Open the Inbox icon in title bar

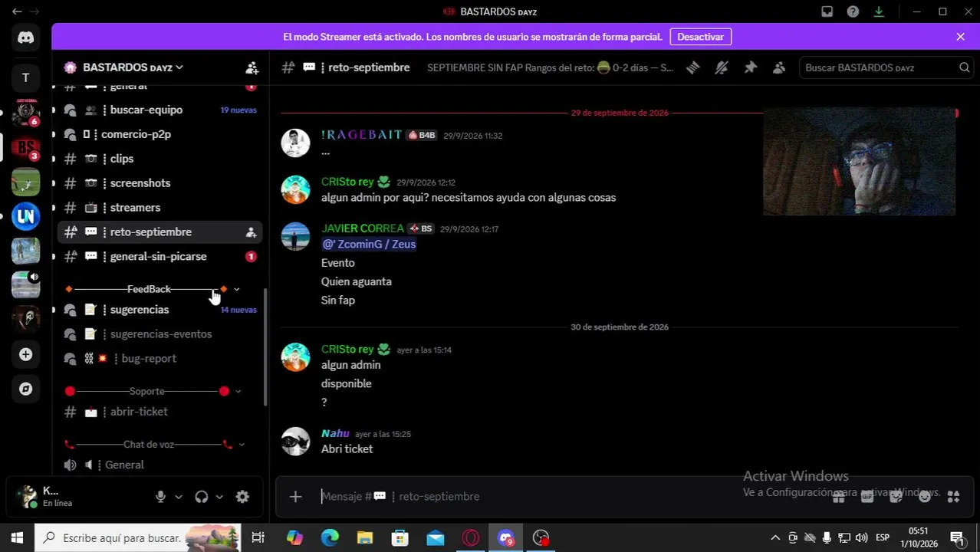[827, 11]
